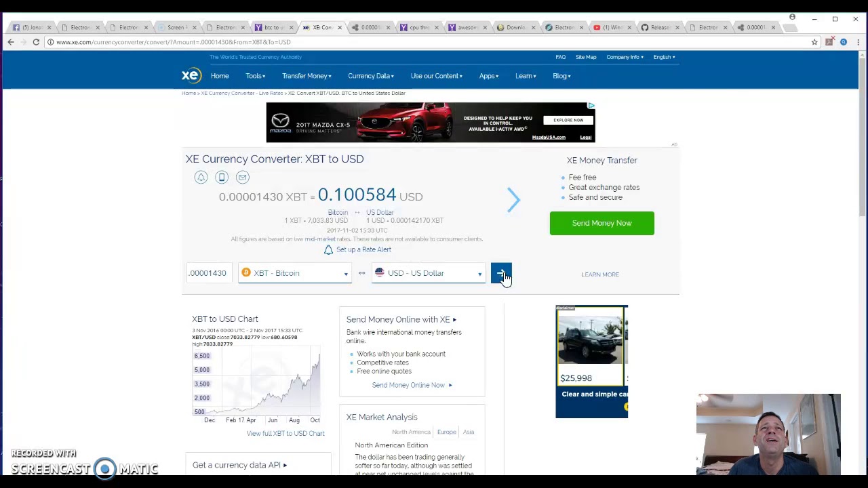This screenshot has height=488, width=868.
Task: Click the XE logo in the header
Action: click(x=191, y=75)
